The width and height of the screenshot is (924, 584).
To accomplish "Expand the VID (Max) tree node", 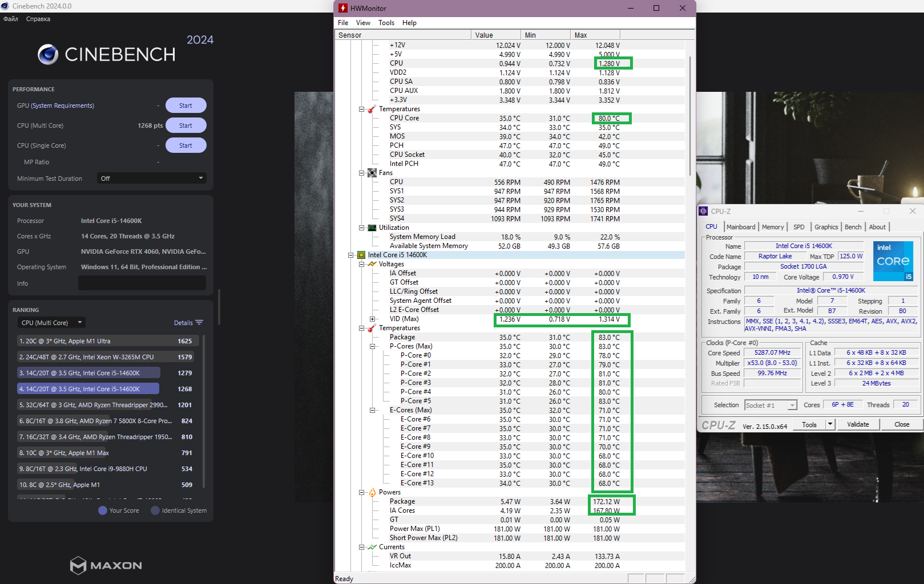I will 372,319.
